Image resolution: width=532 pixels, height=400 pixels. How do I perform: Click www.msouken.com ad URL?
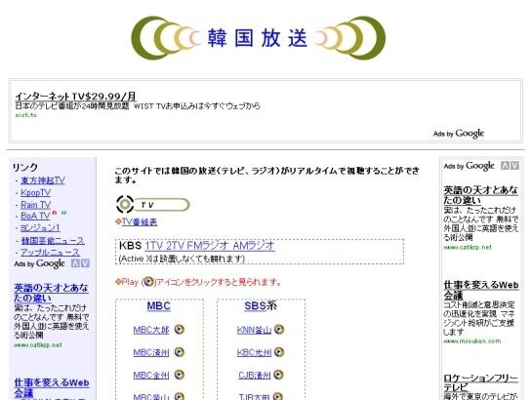coord(472,341)
